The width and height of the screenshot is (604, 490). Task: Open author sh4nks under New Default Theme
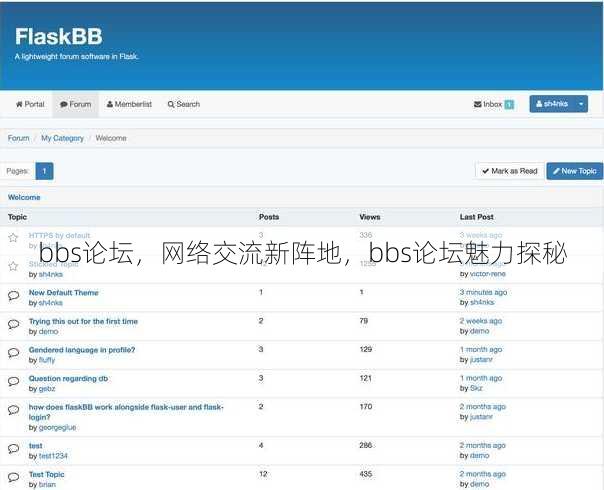pyautogui.click(x=50, y=303)
